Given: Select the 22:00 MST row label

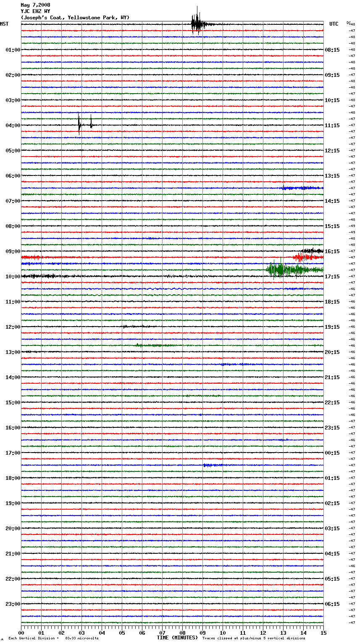Looking at the screenshot, I should tap(13, 579).
